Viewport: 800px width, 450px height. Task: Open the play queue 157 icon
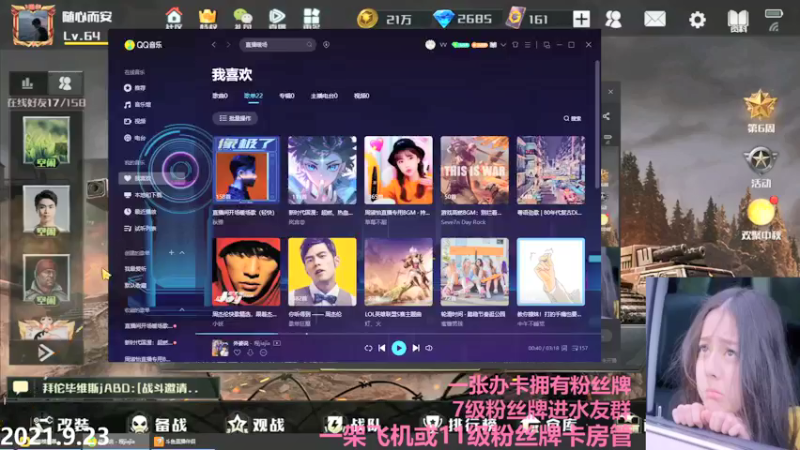(580, 348)
